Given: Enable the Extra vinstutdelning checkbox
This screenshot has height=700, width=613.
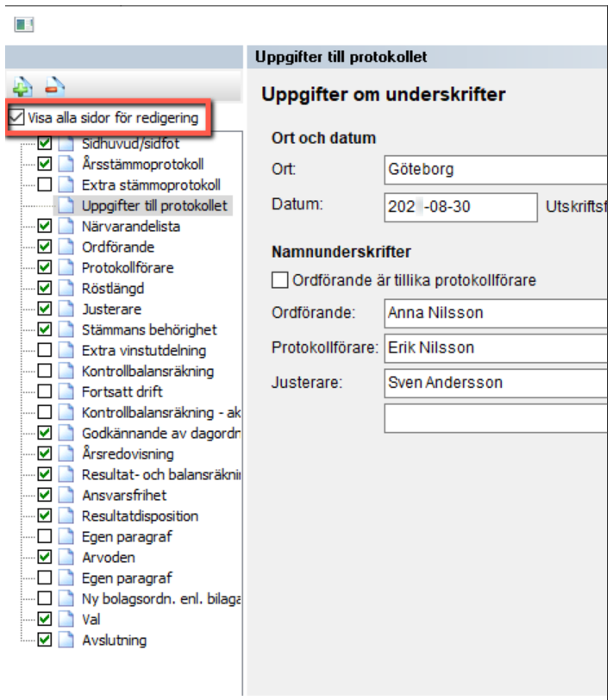Looking at the screenshot, I should point(45,350).
